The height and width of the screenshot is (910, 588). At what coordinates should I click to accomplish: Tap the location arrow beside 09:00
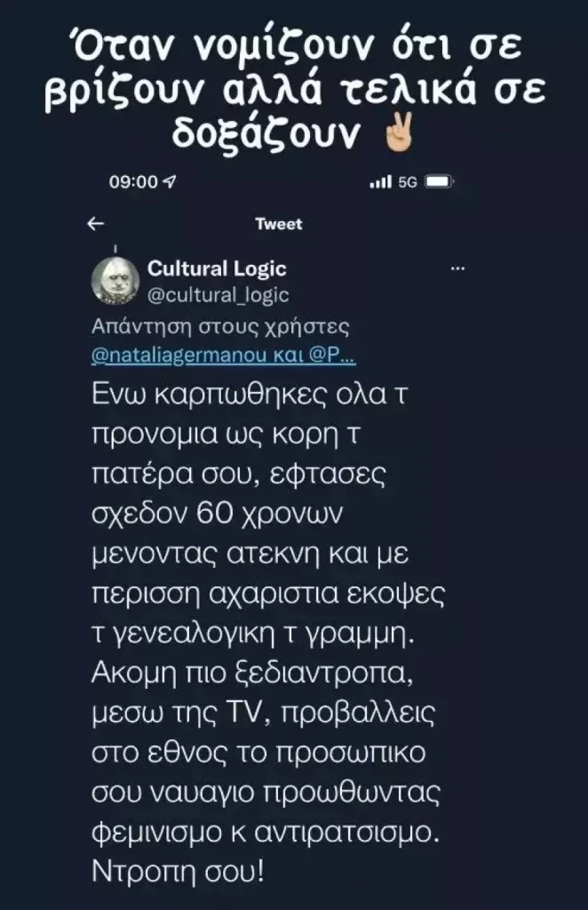click(x=170, y=182)
